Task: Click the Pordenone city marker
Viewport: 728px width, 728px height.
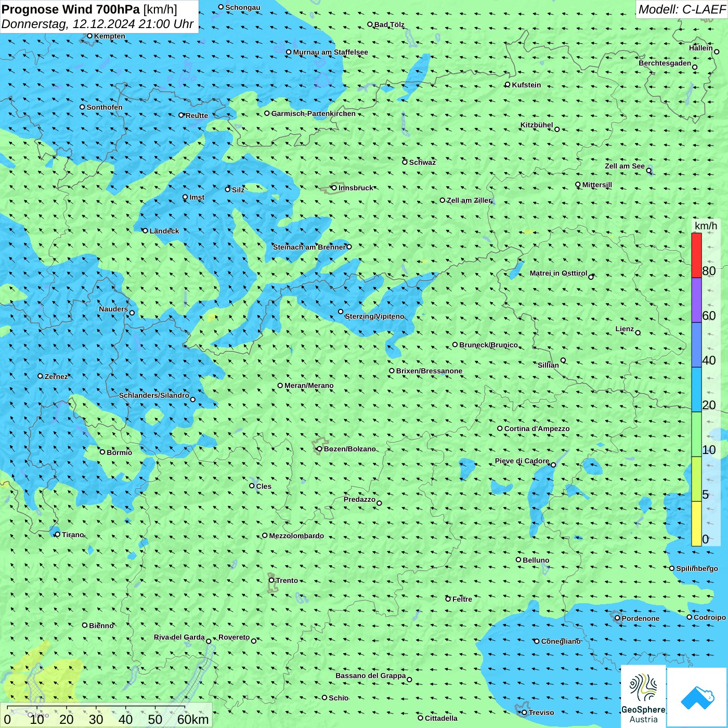Action: coord(617,618)
